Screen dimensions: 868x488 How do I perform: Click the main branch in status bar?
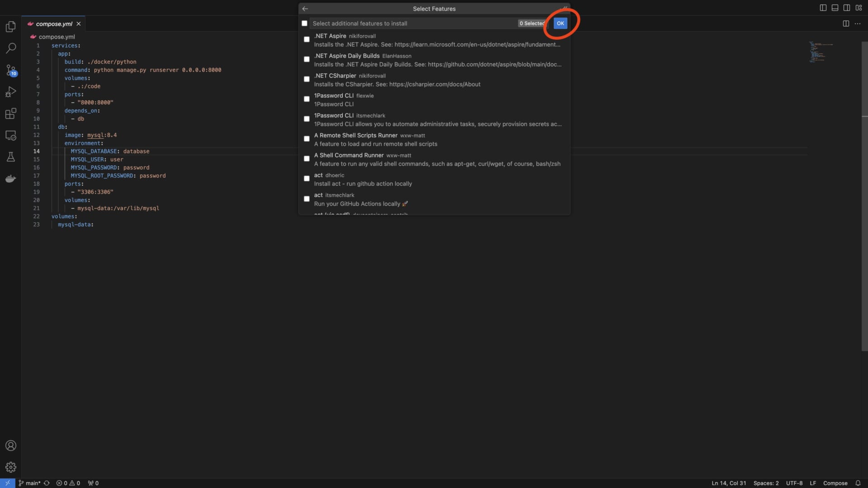point(29,483)
